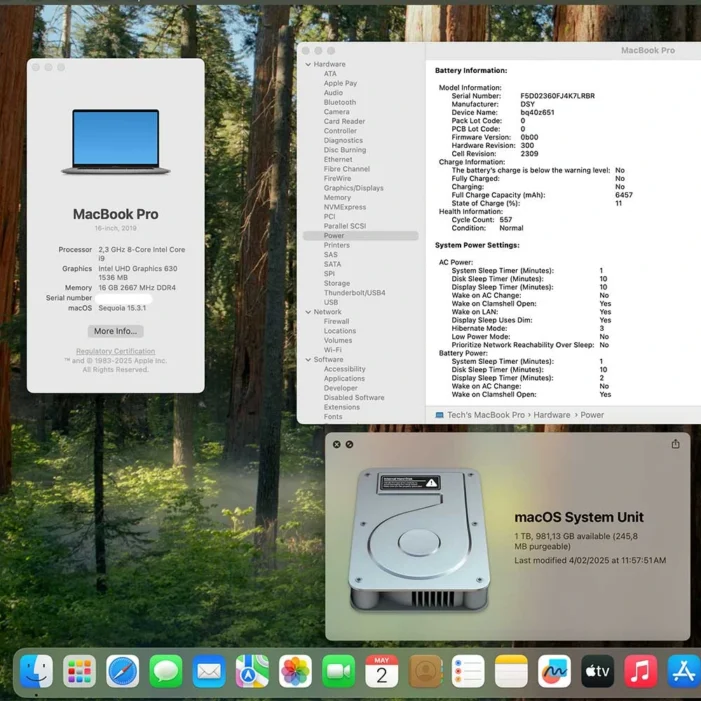This screenshot has width=701, height=701.
Task: Open Contacts app in Dock
Action: click(425, 671)
